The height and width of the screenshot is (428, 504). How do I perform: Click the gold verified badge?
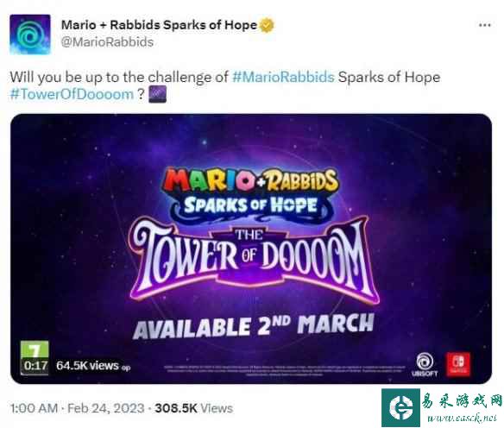tap(267, 25)
